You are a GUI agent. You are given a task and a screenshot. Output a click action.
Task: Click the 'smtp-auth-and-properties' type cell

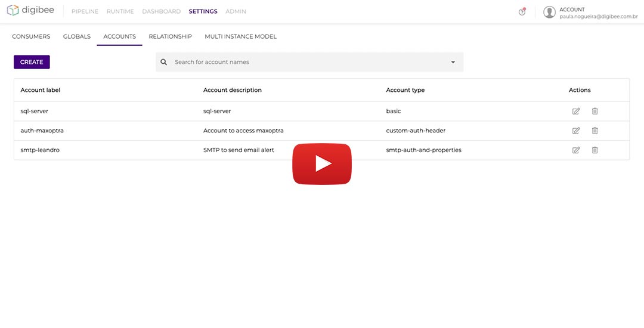[x=423, y=150]
